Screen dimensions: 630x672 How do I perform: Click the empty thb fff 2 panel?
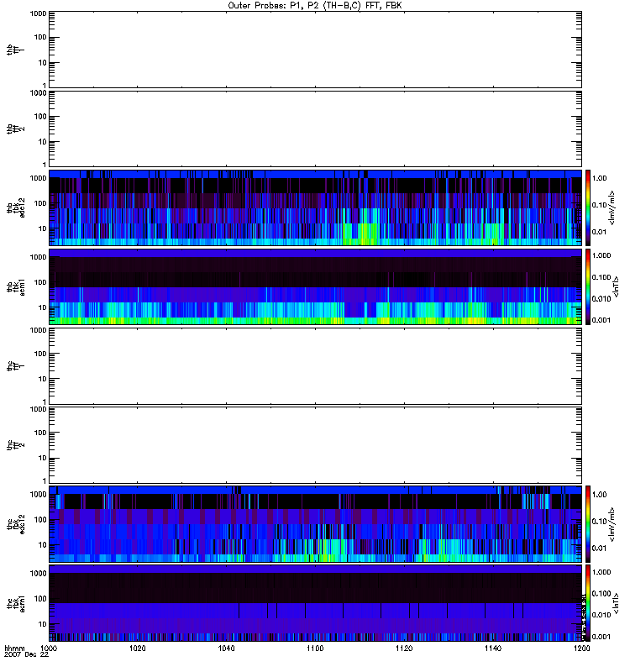(315, 128)
